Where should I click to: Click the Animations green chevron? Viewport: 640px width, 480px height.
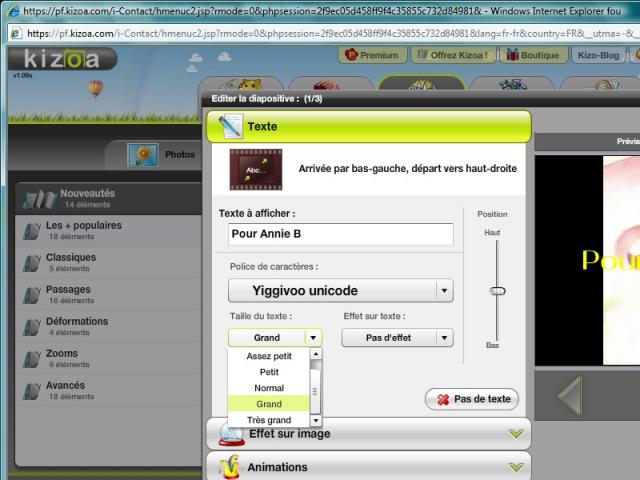[x=516, y=467]
